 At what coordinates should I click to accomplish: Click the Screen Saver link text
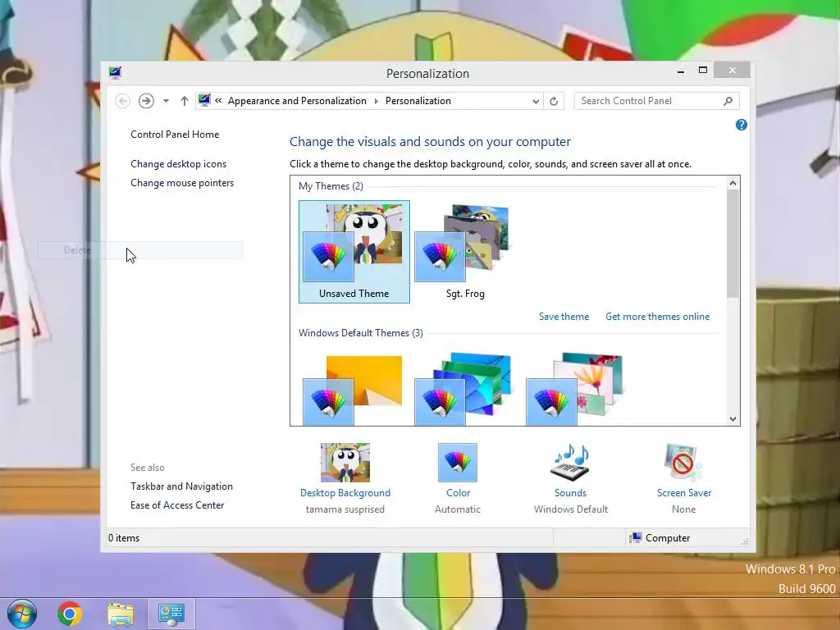point(684,493)
